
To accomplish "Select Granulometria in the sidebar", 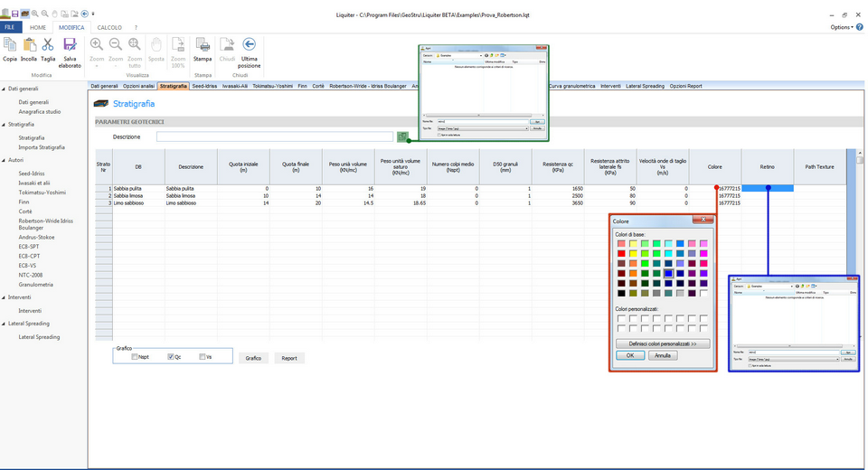I will click(36, 285).
